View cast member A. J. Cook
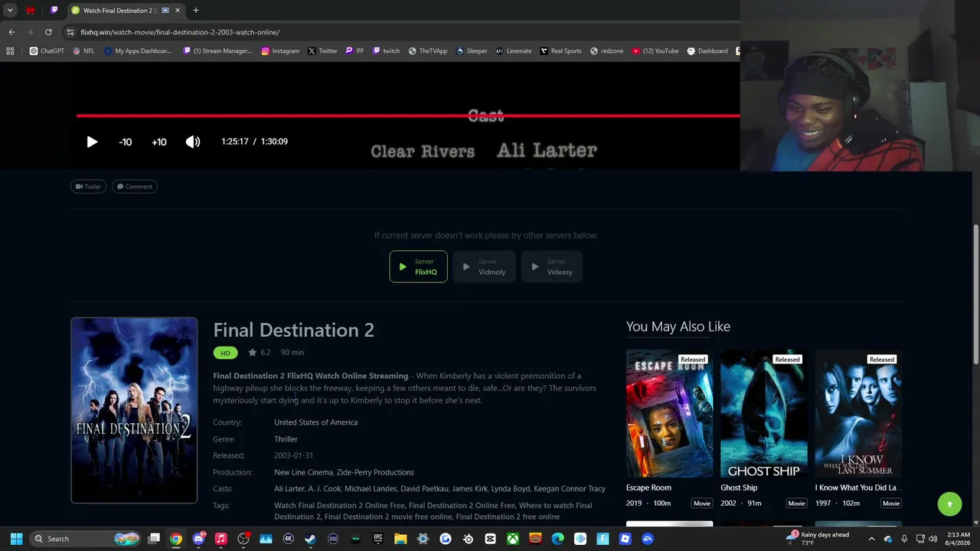980x551 pixels. pos(325,489)
